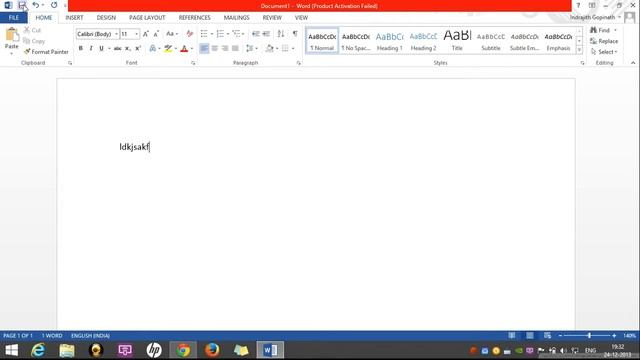Image resolution: width=640 pixels, height=360 pixels.
Task: Toggle Show/Hide paragraph marks
Action: (295, 34)
